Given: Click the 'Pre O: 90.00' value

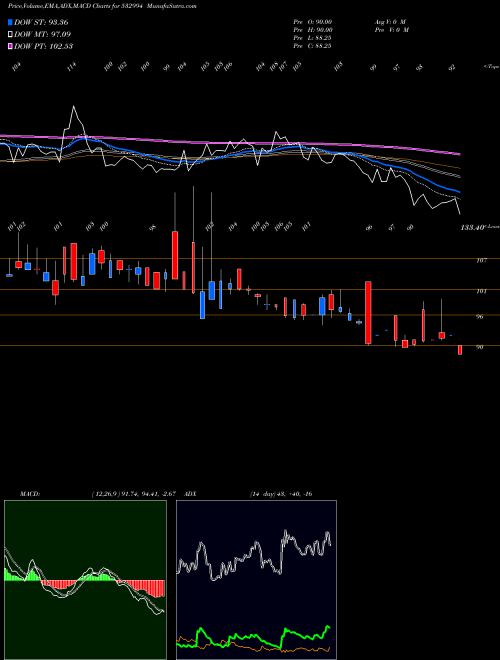Looking at the screenshot, I should (313, 22).
